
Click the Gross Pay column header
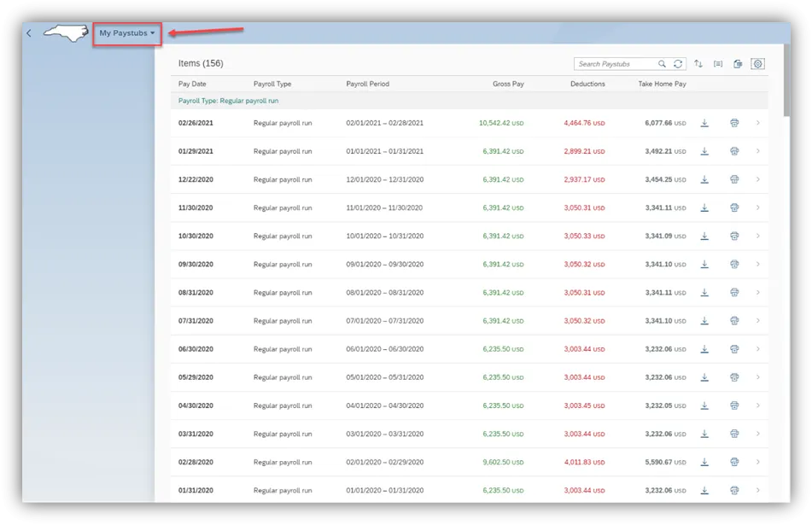[508, 84]
